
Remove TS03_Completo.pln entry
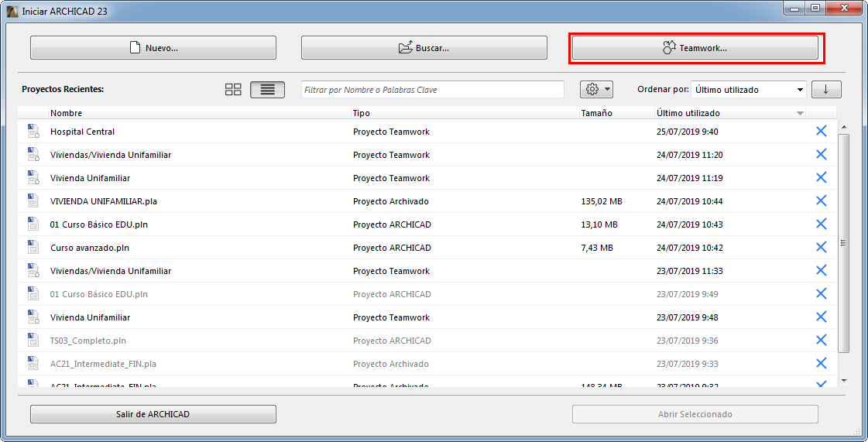pyautogui.click(x=822, y=341)
